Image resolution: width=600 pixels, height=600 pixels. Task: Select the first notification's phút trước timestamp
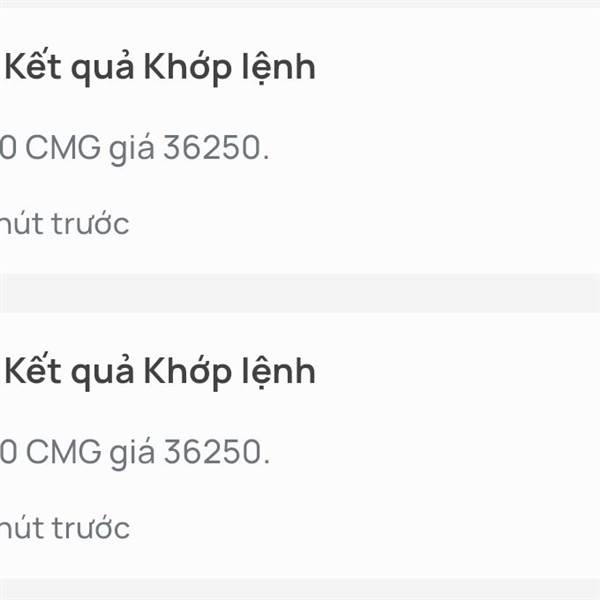(x=65, y=223)
